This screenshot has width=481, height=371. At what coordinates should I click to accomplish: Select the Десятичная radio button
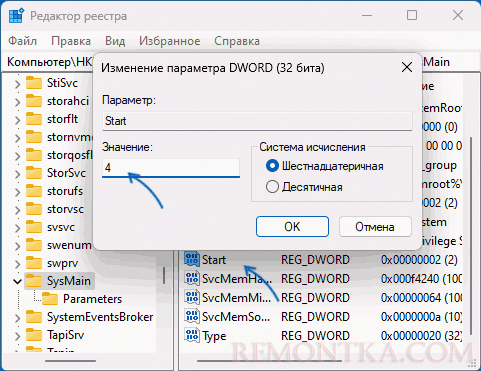click(x=272, y=187)
